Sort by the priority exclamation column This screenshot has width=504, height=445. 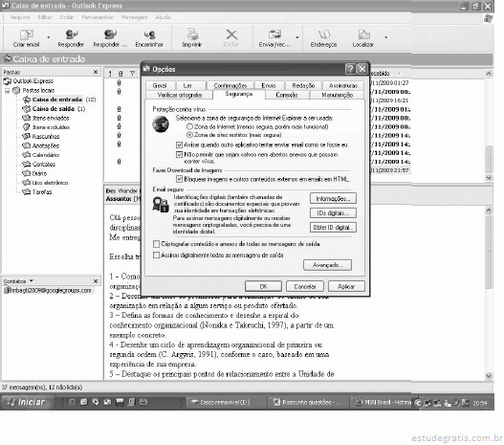(x=110, y=74)
